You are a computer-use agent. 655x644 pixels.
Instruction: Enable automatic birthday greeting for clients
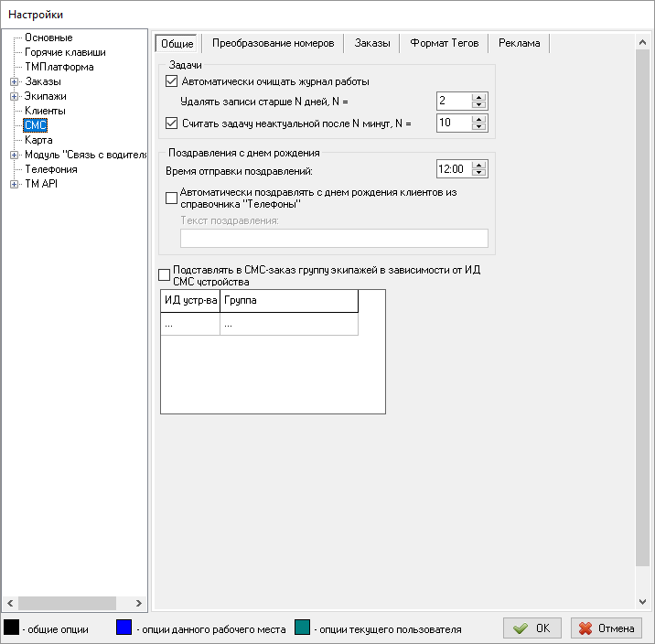coord(171,198)
